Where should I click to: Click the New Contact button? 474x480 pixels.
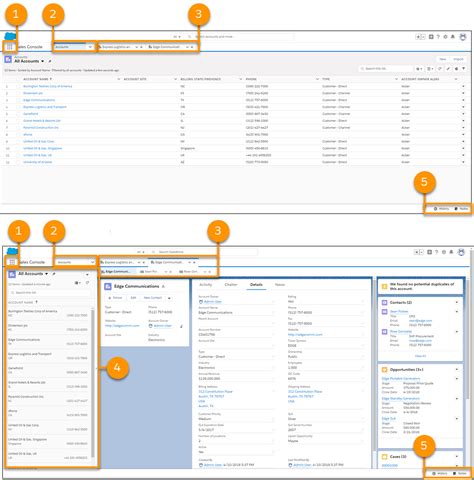click(x=153, y=298)
